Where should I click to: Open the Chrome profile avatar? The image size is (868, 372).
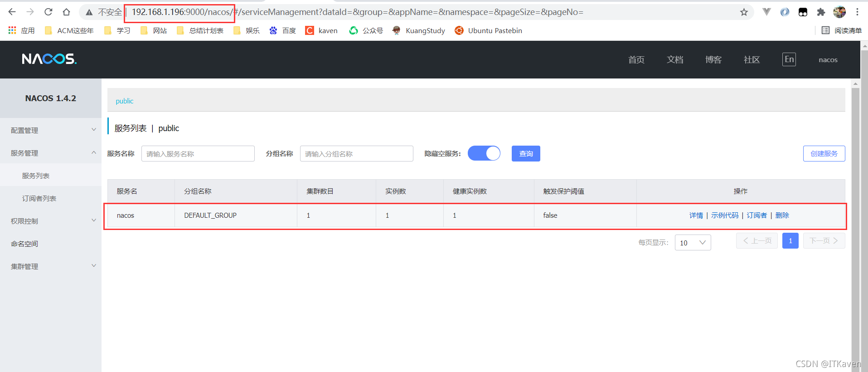[x=839, y=12]
